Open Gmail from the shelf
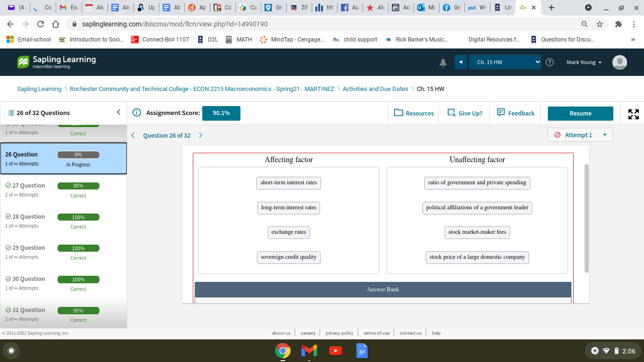The image size is (644, 362). [309, 351]
